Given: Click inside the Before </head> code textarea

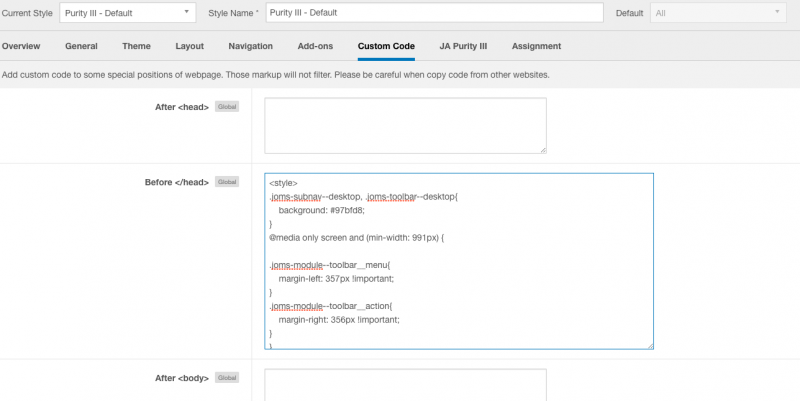Looking at the screenshot, I should [459, 261].
